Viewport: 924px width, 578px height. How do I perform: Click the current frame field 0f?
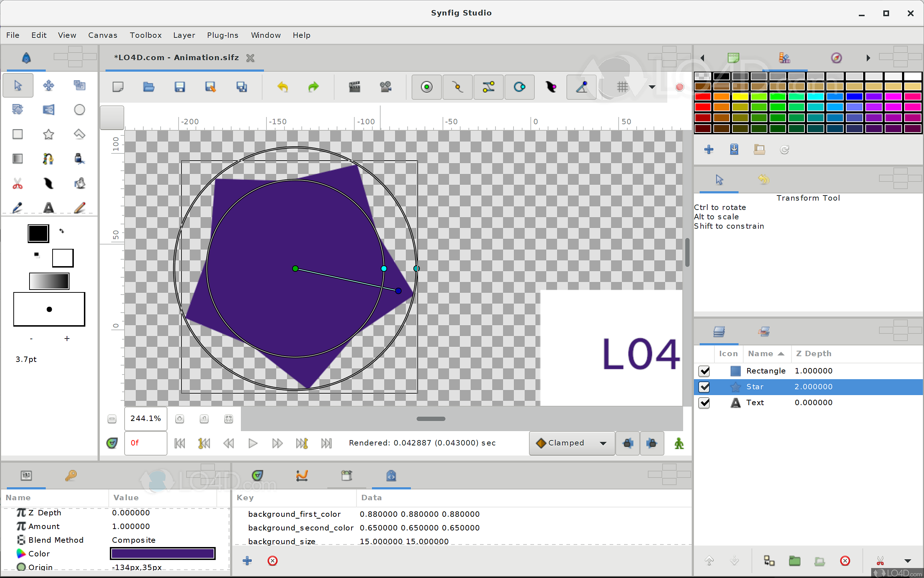click(x=145, y=443)
